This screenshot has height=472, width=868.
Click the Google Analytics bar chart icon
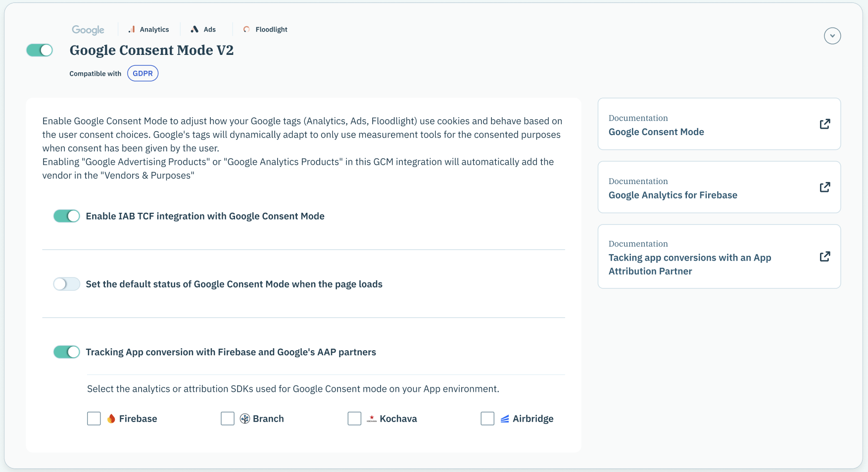(132, 30)
